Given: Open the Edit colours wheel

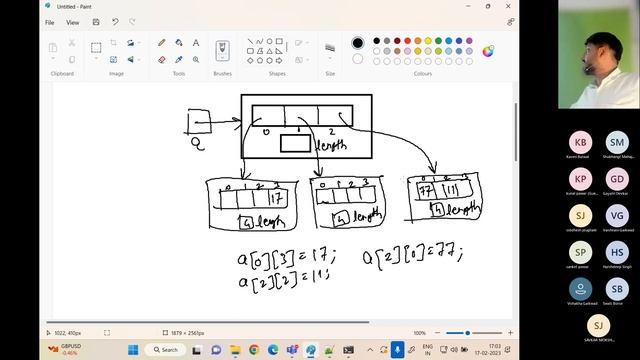Looking at the screenshot, I should (488, 51).
